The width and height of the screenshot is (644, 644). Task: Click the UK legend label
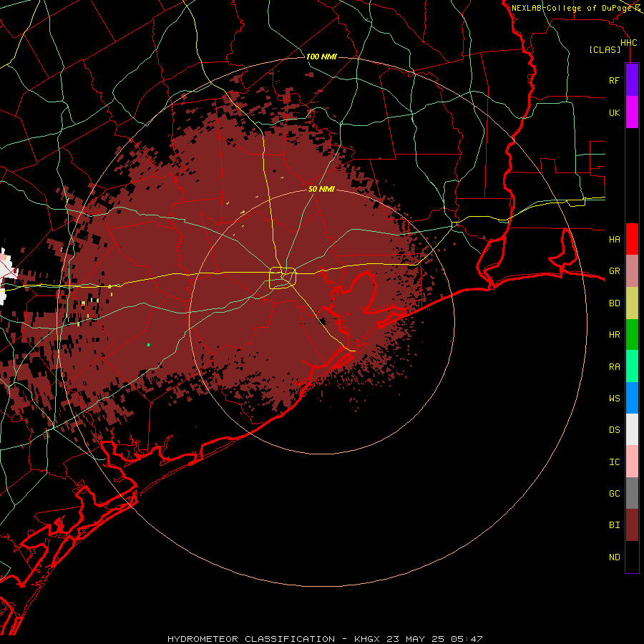click(614, 113)
